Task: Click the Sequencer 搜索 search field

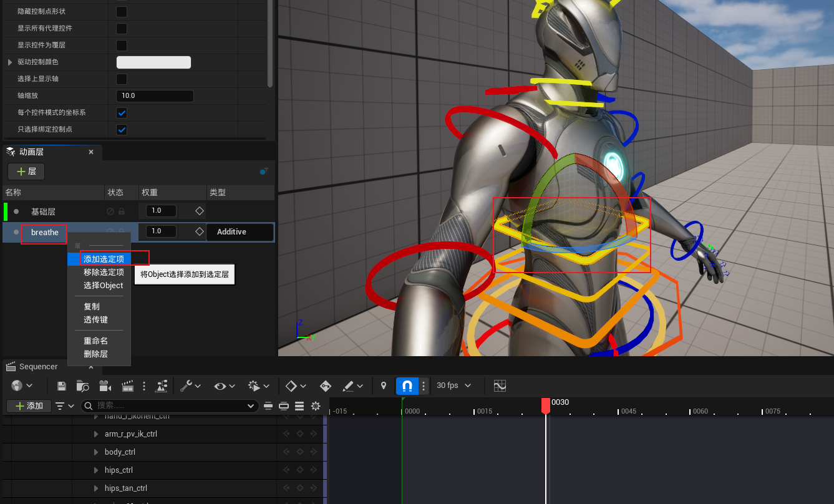Action: click(x=169, y=406)
